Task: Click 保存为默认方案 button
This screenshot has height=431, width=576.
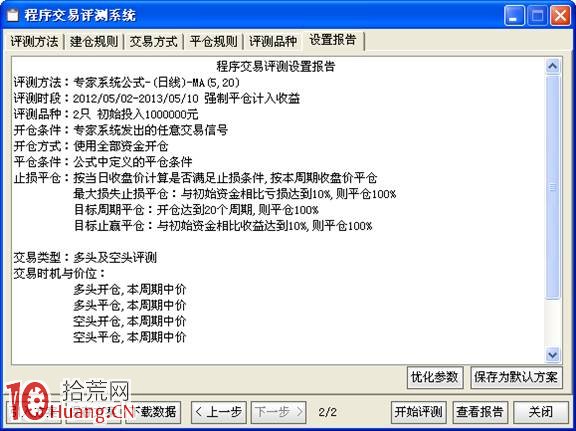Action: (x=516, y=377)
